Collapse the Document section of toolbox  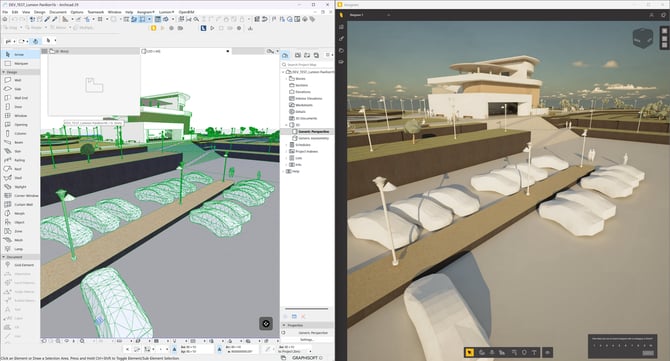coord(4,257)
